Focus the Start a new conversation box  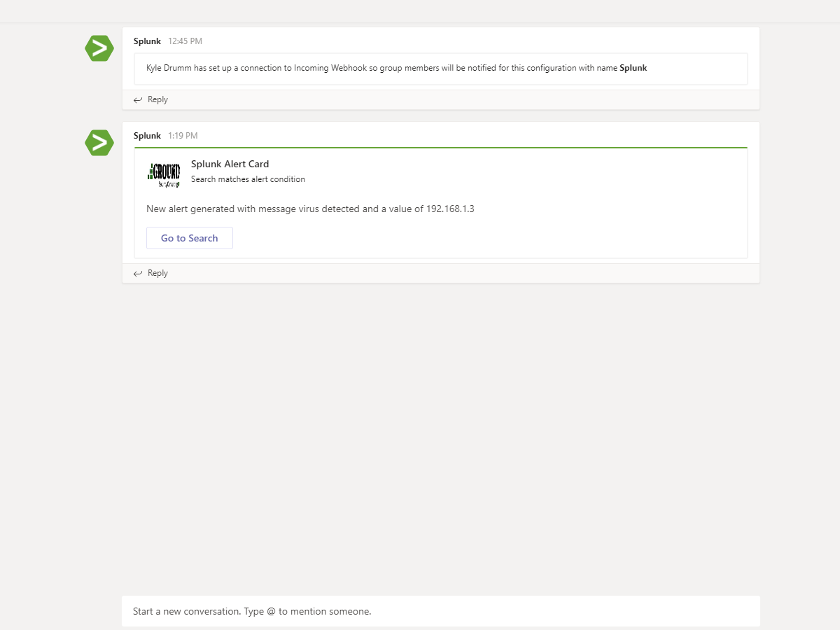point(441,611)
